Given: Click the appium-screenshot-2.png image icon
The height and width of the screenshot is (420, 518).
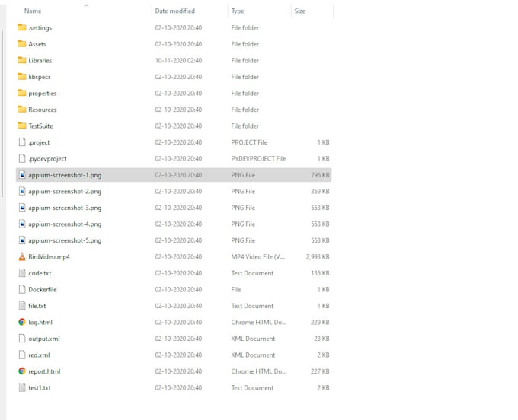Looking at the screenshot, I should (22, 191).
